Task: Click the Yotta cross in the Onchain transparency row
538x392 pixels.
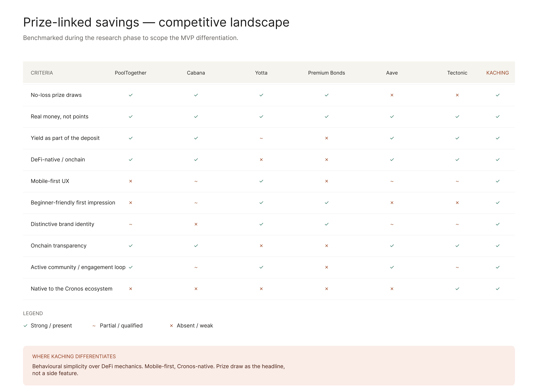Action: click(261, 246)
